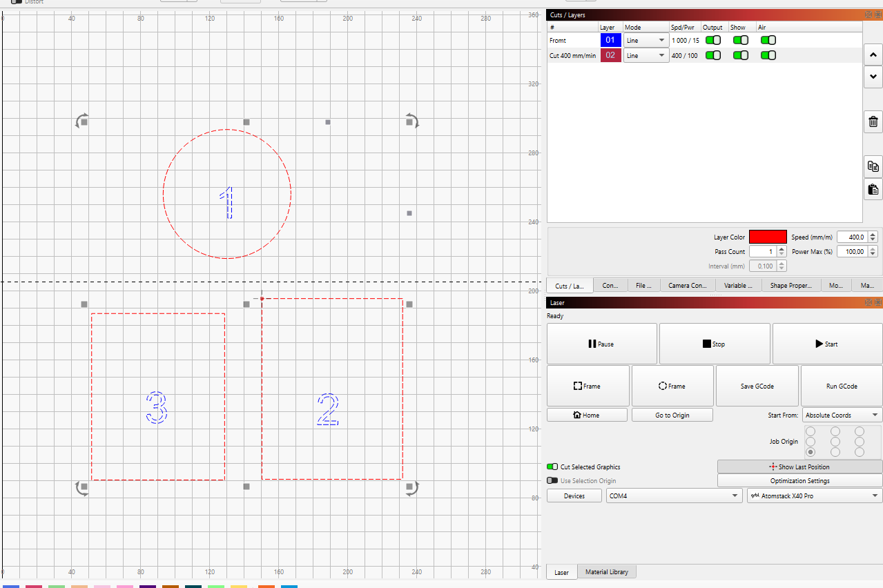
Task: Click the rotate handle at selection's top-right corner
Action: (411, 121)
